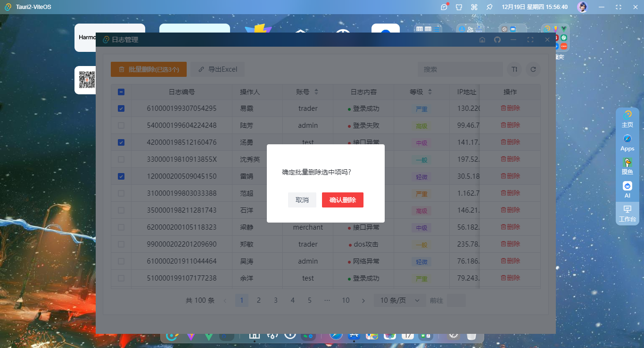Confirm deletion with the 确认删除 button
The width and height of the screenshot is (644, 348).
point(343,199)
